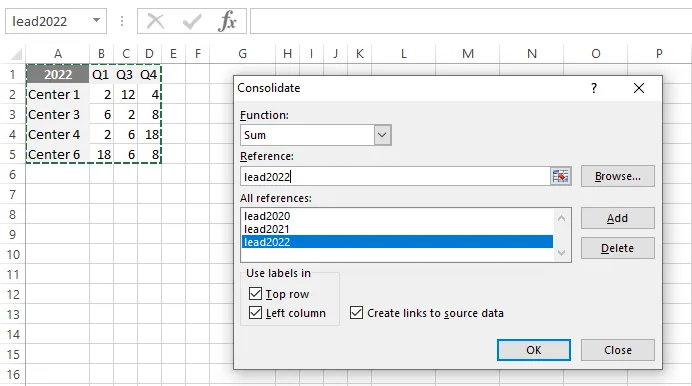Viewport: 692px width, 386px height.
Task: Click the Select All corner triangle
Action: click(16, 54)
